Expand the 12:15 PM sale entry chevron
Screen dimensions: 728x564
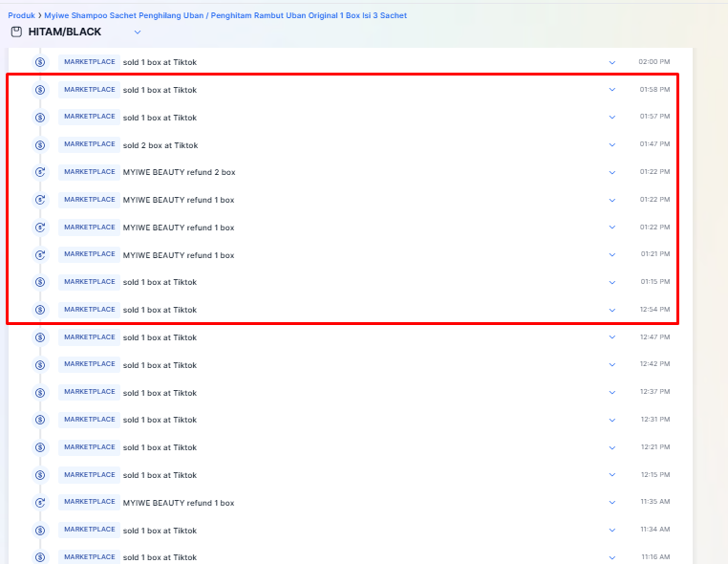click(x=612, y=475)
